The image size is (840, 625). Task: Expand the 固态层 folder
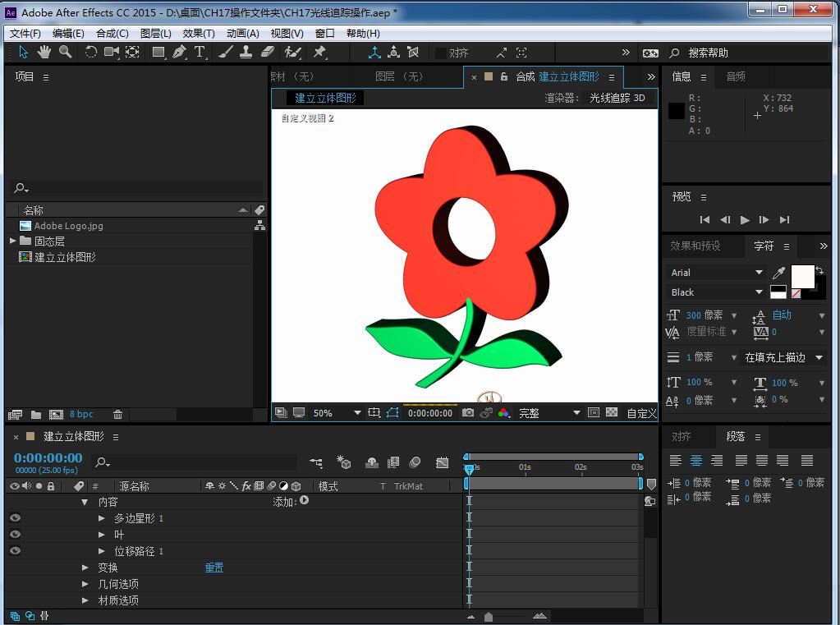[13, 241]
